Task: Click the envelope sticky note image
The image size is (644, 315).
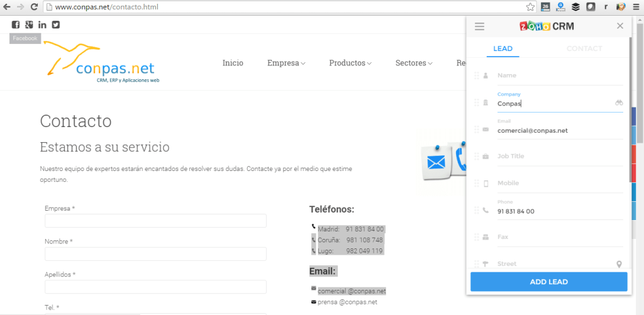Action: [x=435, y=162]
